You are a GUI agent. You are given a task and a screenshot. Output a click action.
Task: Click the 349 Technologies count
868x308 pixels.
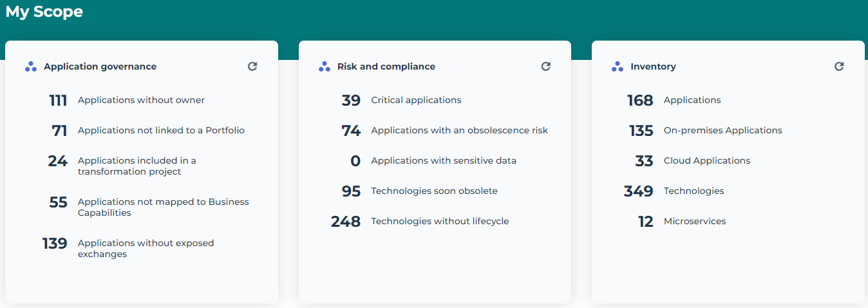638,191
